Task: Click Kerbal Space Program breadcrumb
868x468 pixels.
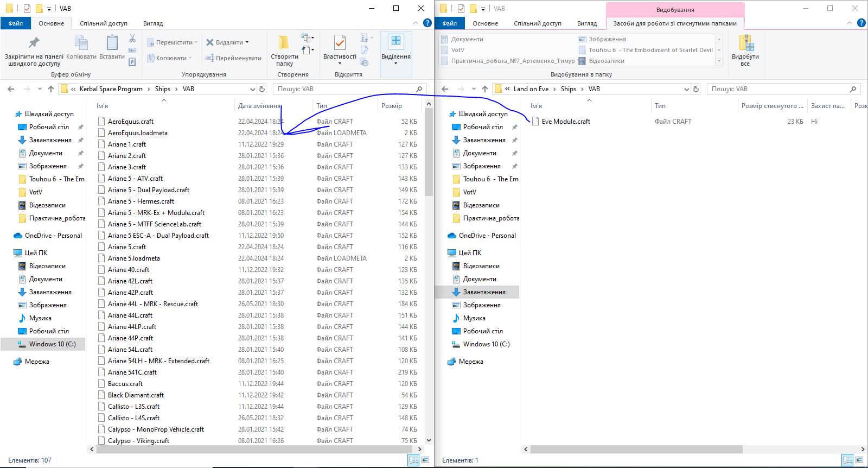Action: (x=111, y=89)
